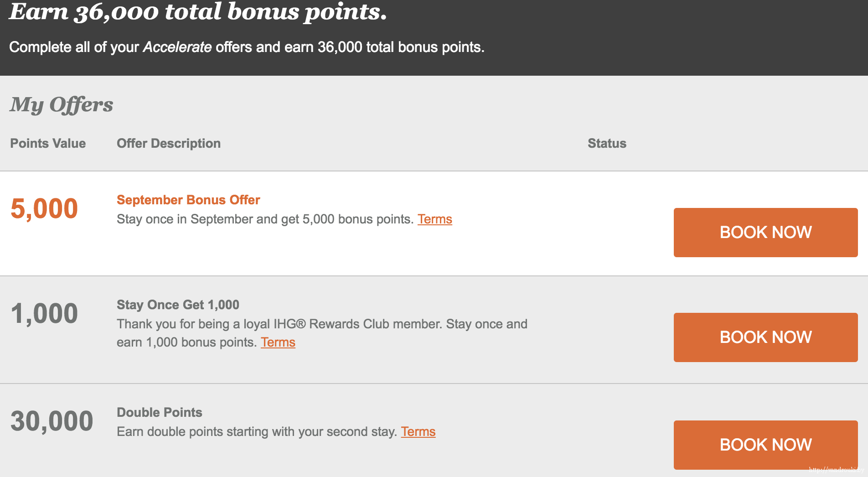The width and height of the screenshot is (868, 477).
Task: Click the watermark URL in bottom corner
Action: pyautogui.click(x=836, y=469)
